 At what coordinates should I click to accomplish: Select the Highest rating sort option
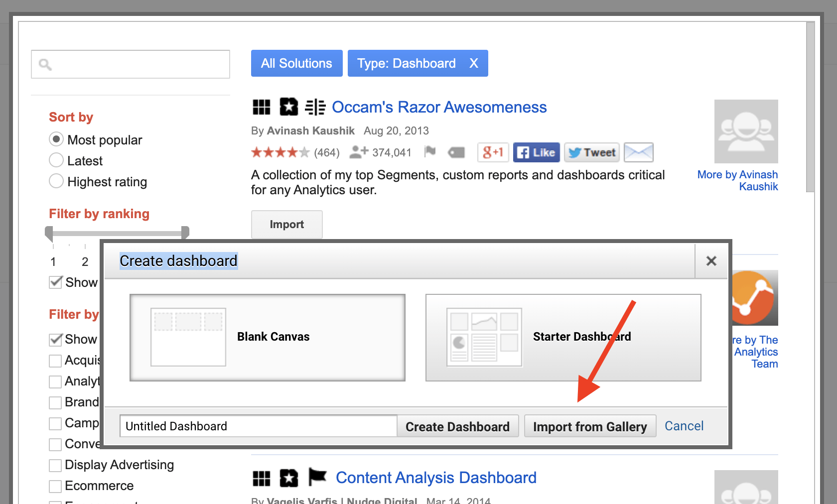[x=56, y=181]
